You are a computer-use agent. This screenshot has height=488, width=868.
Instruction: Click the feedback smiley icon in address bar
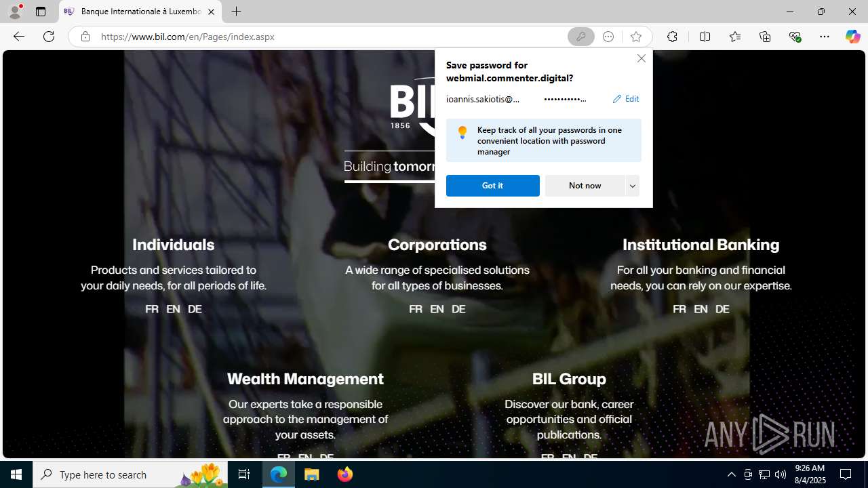tap(608, 37)
